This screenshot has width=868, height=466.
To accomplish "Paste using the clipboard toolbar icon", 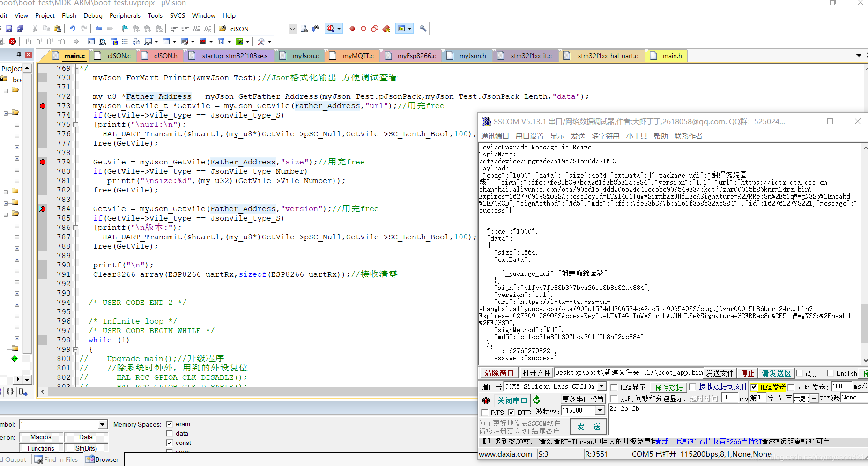I will pyautogui.click(x=58, y=29).
